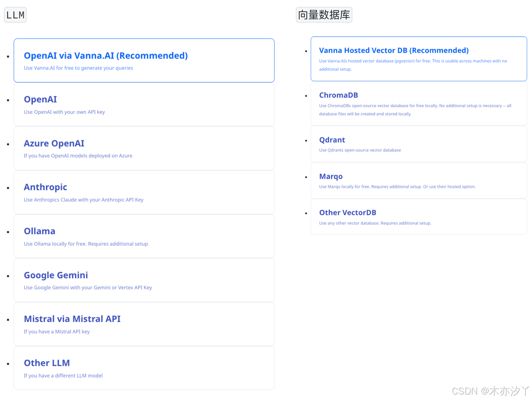Screen dimensions: 532x400
Task: Click text 'Use any other vector database. Requires additional setup.'
Action: (x=375, y=223)
